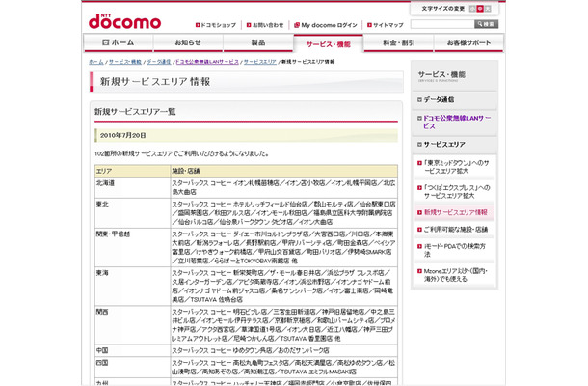Click the 東海 area cell
The image size is (588, 386).
coord(133,286)
